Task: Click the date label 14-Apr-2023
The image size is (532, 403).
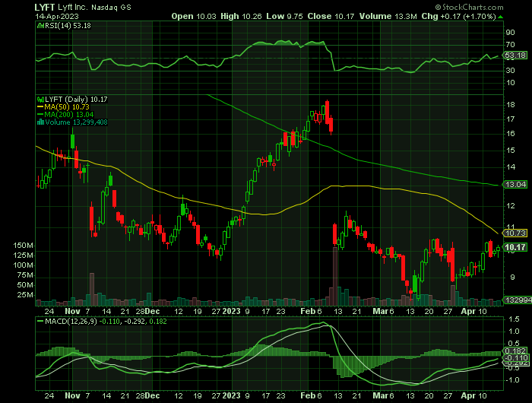Action: click(x=57, y=16)
